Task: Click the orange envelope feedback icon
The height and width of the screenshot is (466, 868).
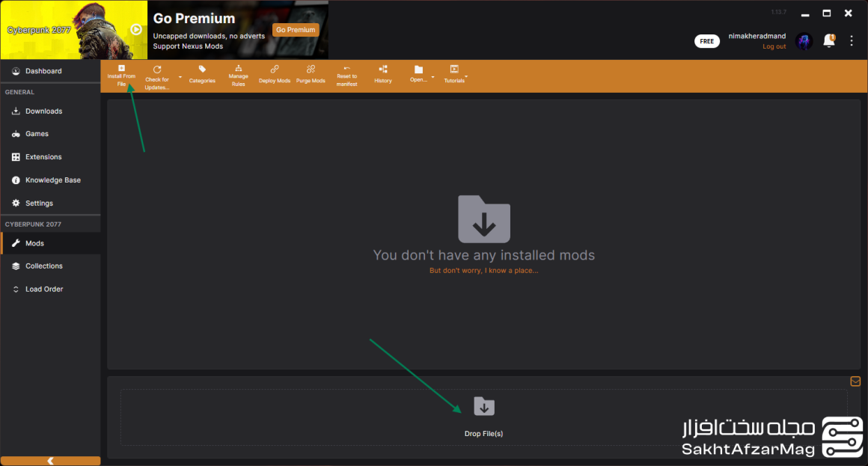Action: pyautogui.click(x=855, y=381)
